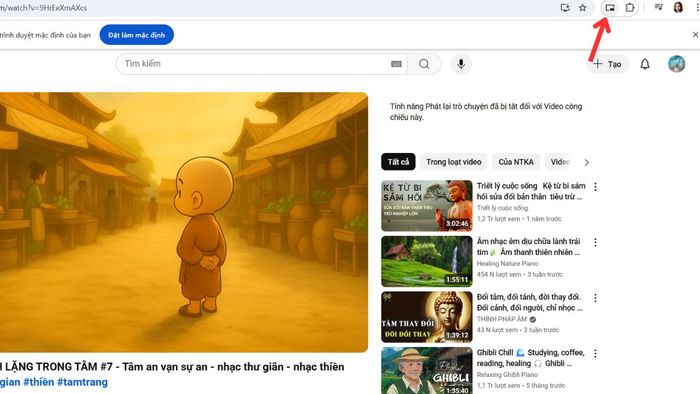Open the Chrome profile avatar
Screen dimensions: 700x394
point(678,7)
